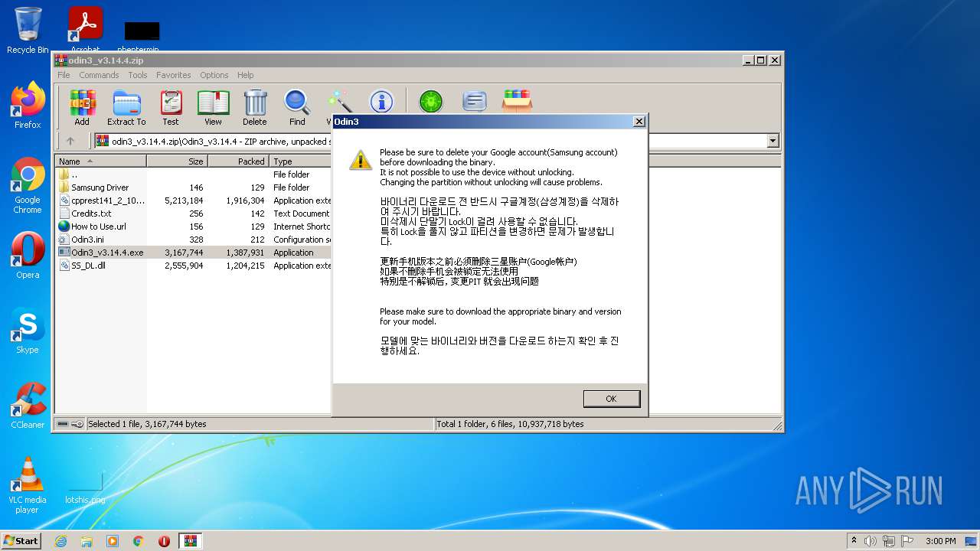Screen dimensions: 980x551
Task: Sort file list by Name column
Action: (x=101, y=161)
